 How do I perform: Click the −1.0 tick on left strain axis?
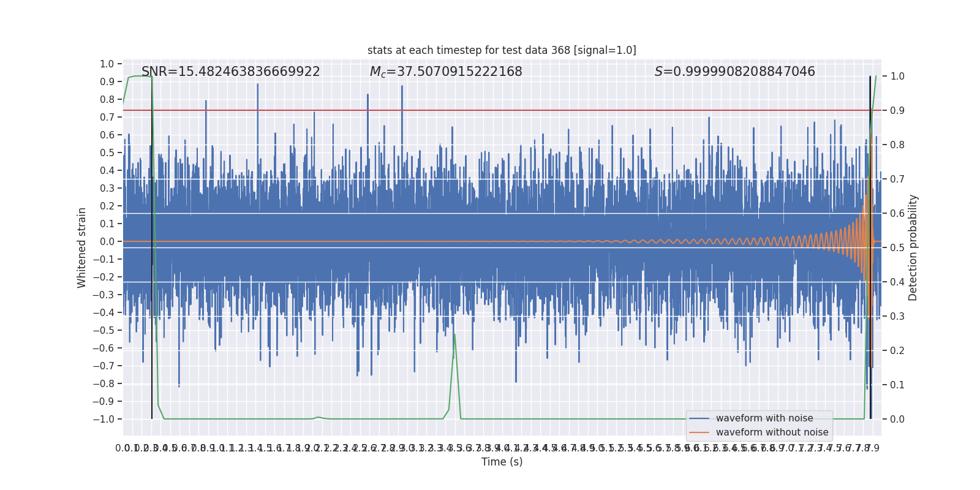pyautogui.click(x=104, y=419)
